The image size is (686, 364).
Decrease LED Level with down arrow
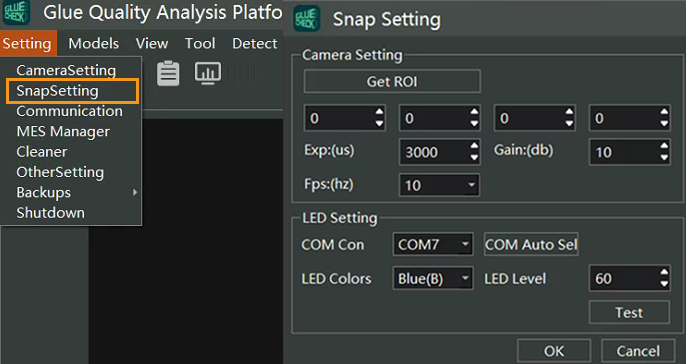coord(665,284)
